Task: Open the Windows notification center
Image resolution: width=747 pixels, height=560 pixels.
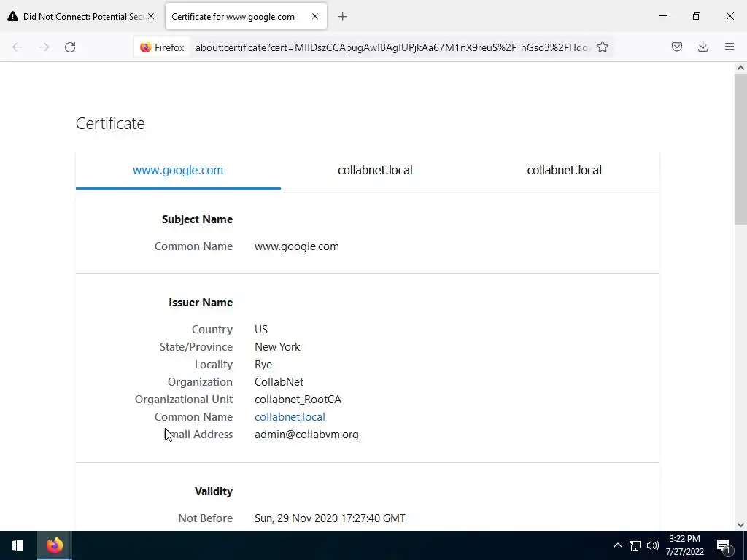Action: [724, 545]
